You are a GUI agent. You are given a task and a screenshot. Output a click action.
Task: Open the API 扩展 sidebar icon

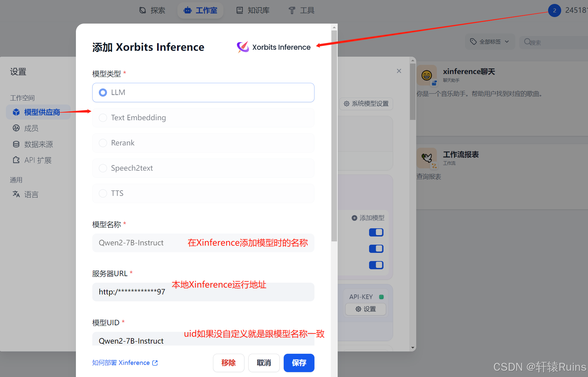click(16, 160)
